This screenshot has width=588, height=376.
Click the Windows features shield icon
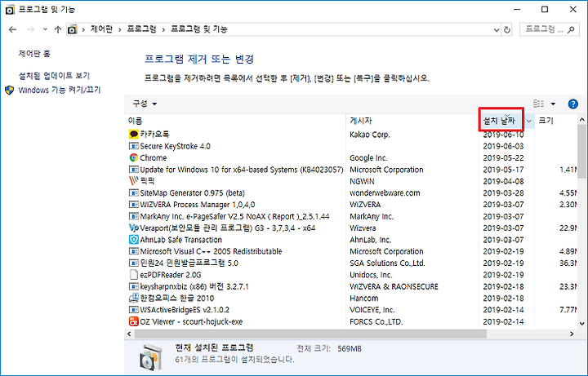[x=9, y=91]
